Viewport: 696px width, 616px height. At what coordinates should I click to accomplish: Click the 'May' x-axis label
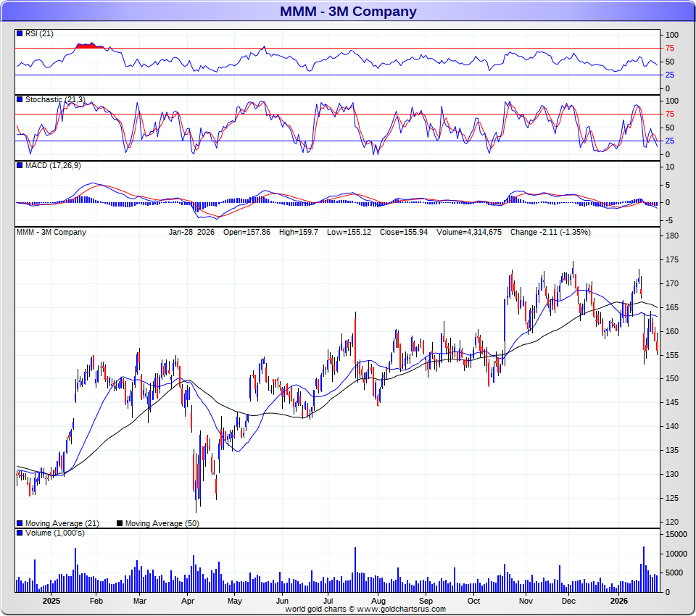pos(234,601)
